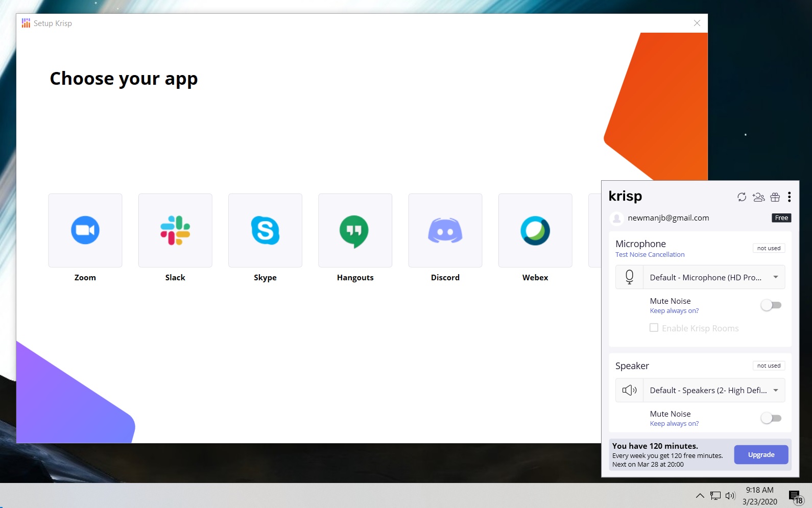The width and height of the screenshot is (812, 508).
Task: Pick the Skype app tile
Action: pos(265,230)
